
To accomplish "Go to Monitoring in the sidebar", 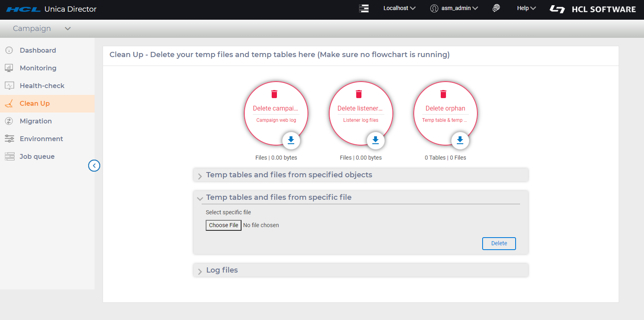I will click(x=38, y=68).
